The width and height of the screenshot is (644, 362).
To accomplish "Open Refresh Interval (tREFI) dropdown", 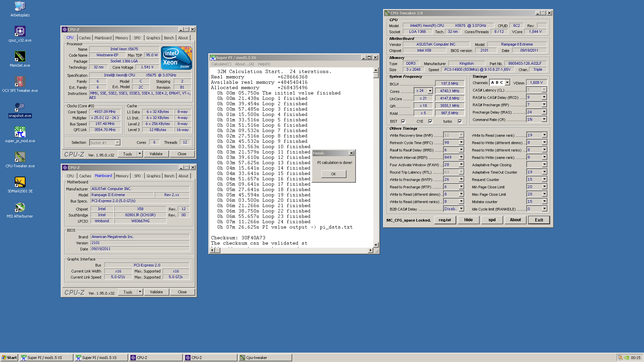I will point(461,157).
